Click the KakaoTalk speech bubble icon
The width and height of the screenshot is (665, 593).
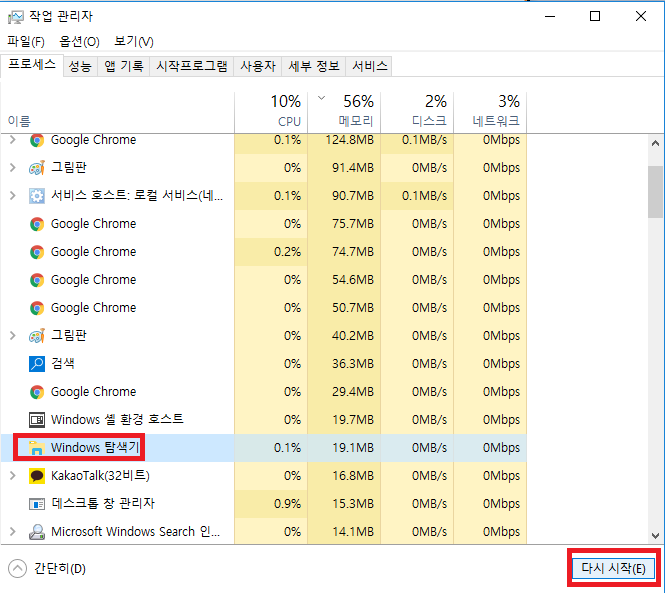[37, 476]
